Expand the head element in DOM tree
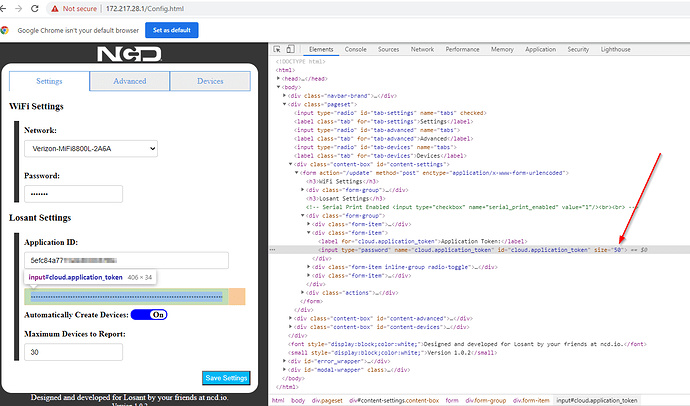The height and width of the screenshot is (406, 690). coord(279,79)
